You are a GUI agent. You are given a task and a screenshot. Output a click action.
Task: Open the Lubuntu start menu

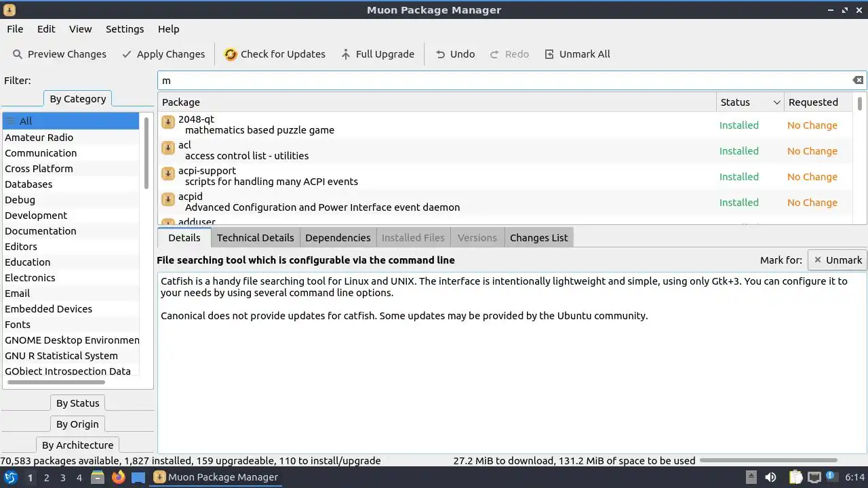(10, 477)
